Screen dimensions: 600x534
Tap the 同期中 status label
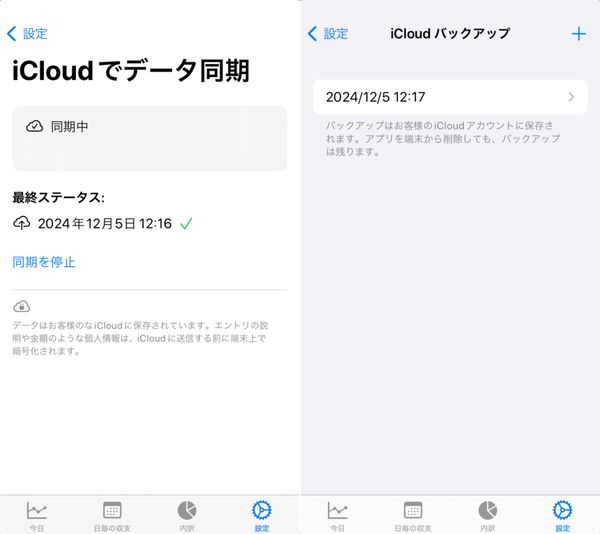(x=69, y=126)
